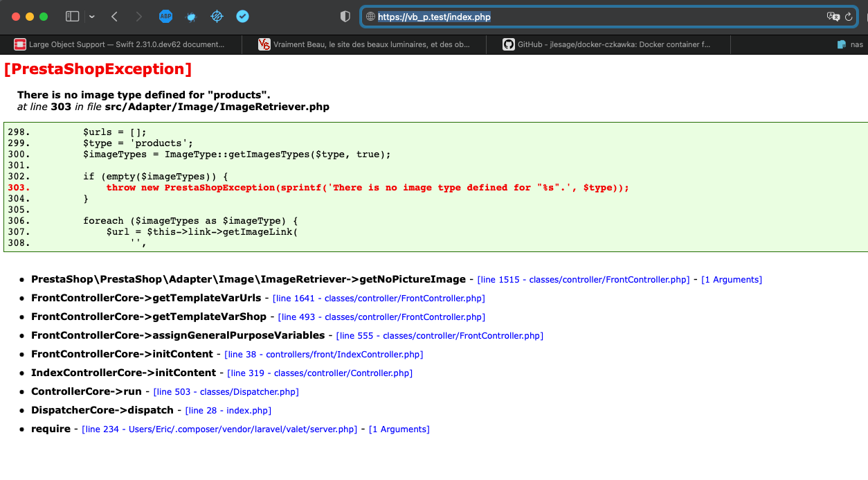
Task: Open the translation tool in address bar
Action: (833, 16)
